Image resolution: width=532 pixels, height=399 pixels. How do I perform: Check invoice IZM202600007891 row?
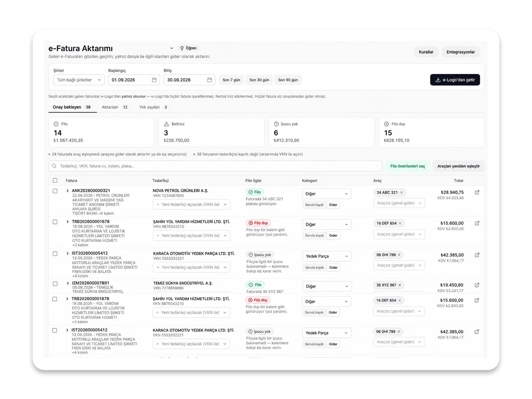click(x=55, y=284)
